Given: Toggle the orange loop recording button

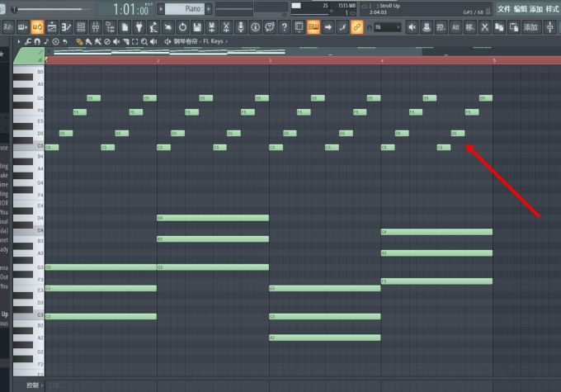Looking at the screenshot, I should pyautogui.click(x=37, y=27).
